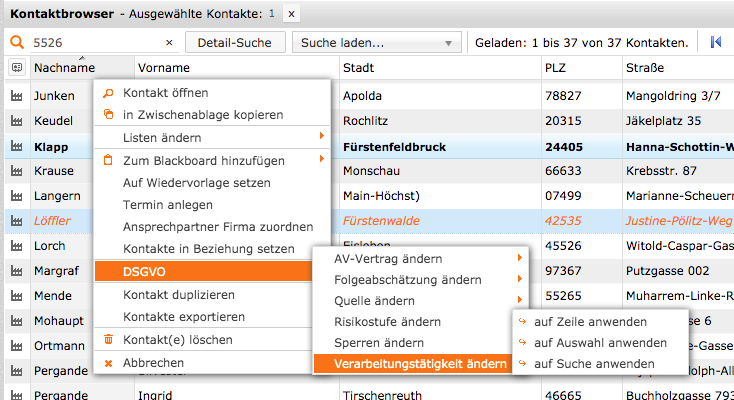Click the contact icon in the Margraf row
This screenshot has width=734, height=400.
(x=16, y=271)
